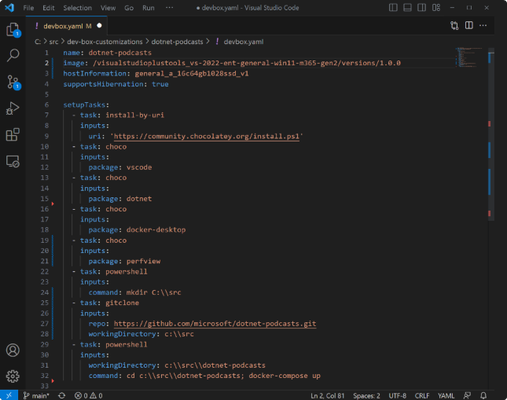This screenshot has height=400, width=507.
Task: Click 'docker-compose up' command text
Action: [x=284, y=376]
